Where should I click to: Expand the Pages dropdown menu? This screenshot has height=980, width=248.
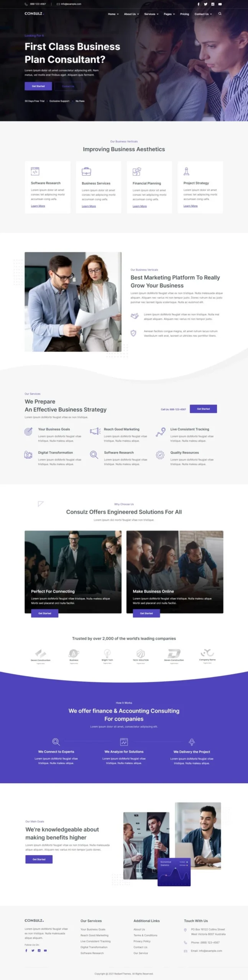point(169,14)
